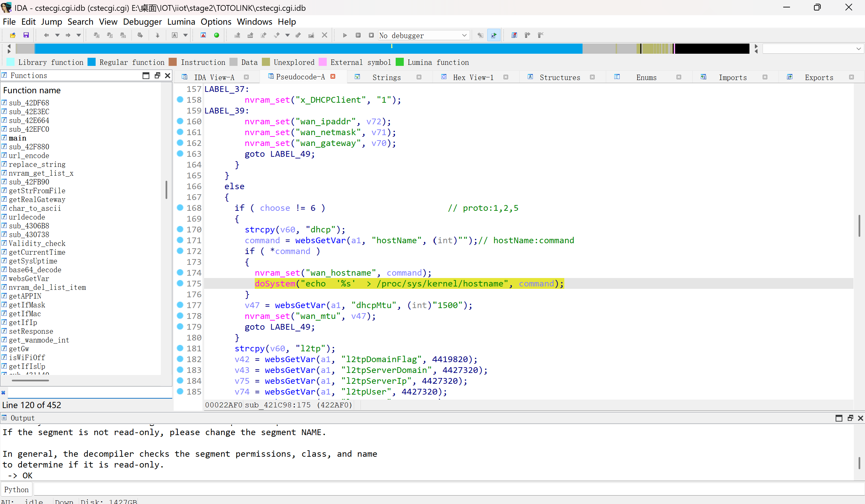Float the Functions panel with restore icon
This screenshot has width=865, height=504.
(157, 75)
